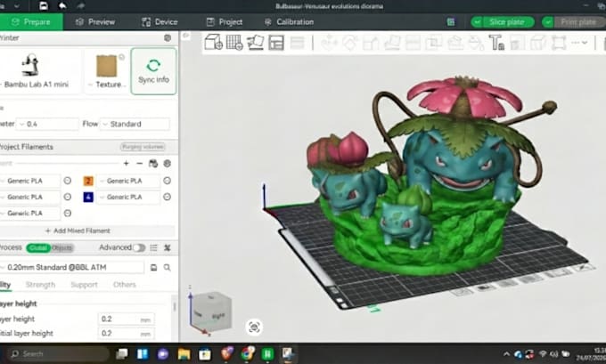Click the Slice plate button
This screenshot has height=364, width=606.
click(507, 22)
